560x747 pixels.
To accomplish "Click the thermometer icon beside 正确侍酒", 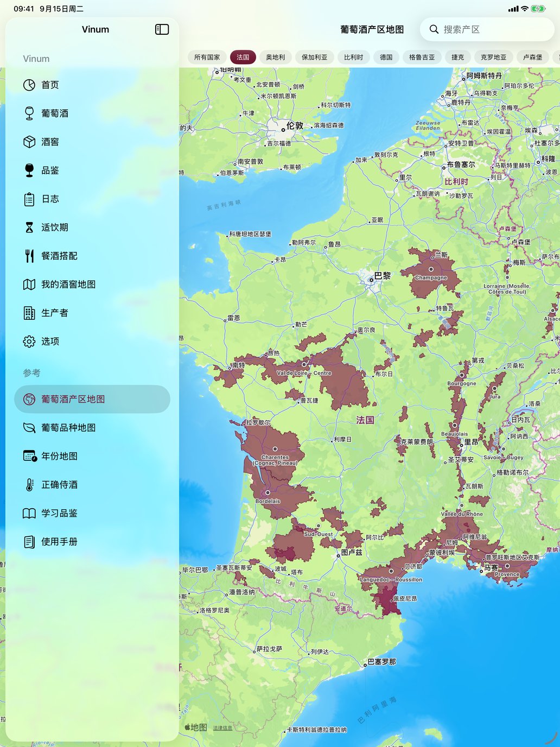I will coord(29,485).
